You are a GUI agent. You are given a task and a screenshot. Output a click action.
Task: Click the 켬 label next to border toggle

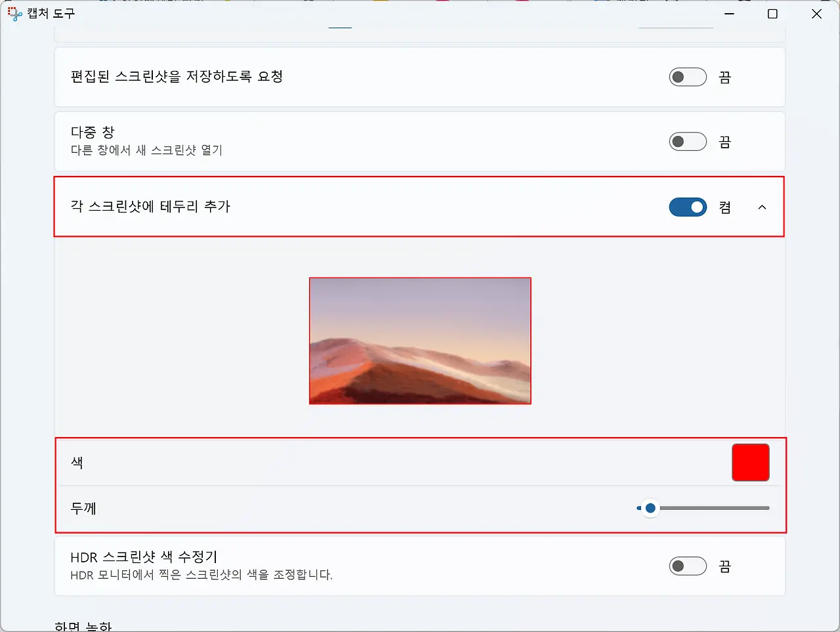(724, 207)
